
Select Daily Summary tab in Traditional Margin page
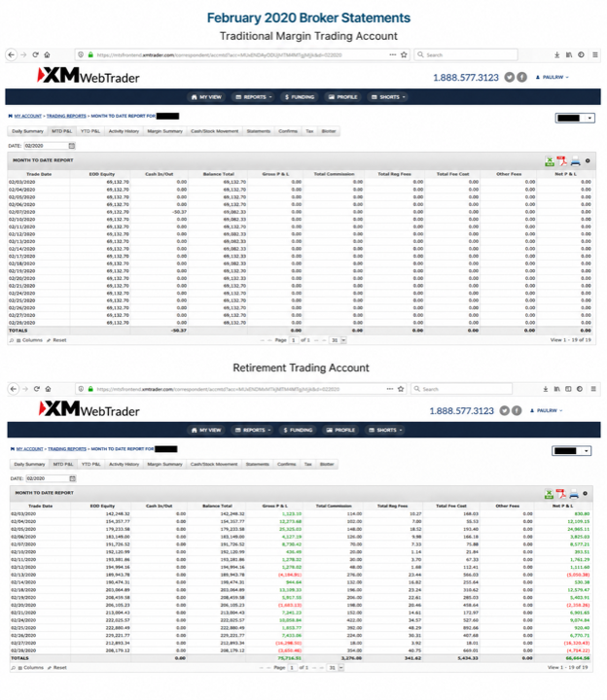point(27,131)
